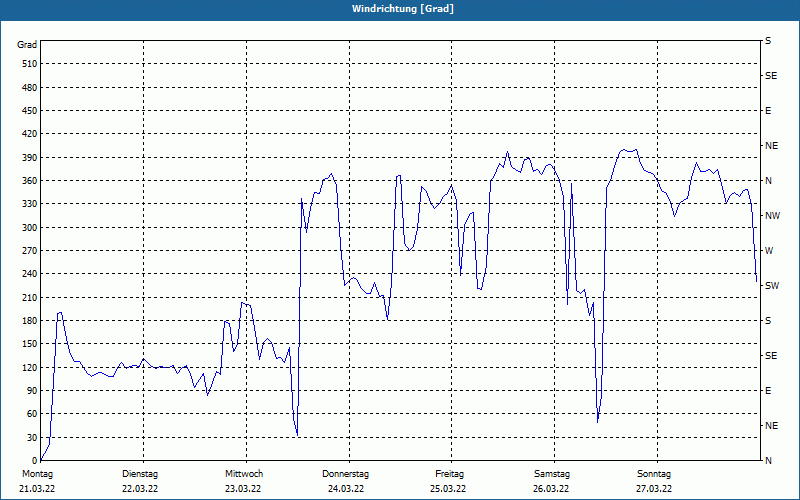The width and height of the screenshot is (800, 500).
Task: Click the 'E' compass label at 90
Action: coord(768,390)
